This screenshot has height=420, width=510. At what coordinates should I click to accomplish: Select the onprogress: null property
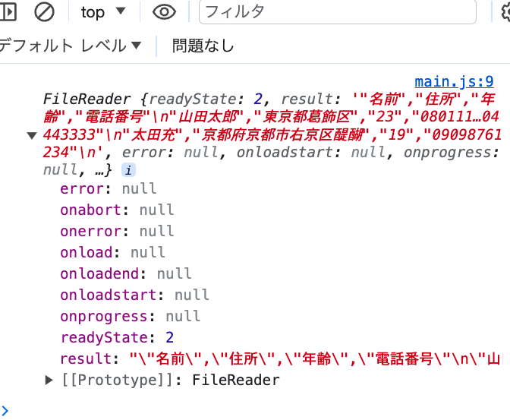[x=130, y=316]
